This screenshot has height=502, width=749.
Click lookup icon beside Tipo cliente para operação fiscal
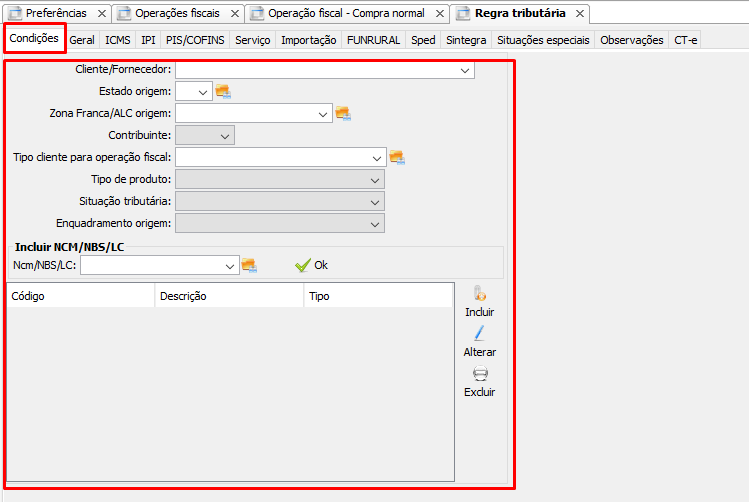pyautogui.click(x=397, y=157)
